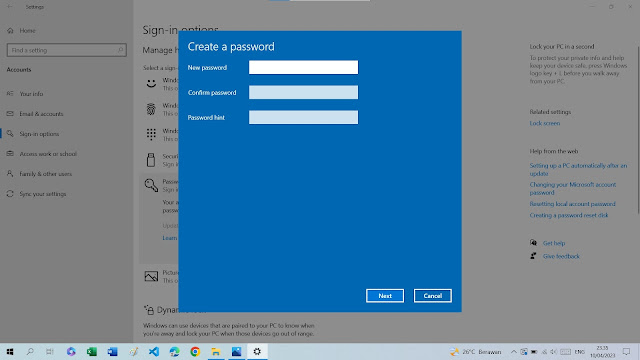This screenshot has width=640, height=360.
Task: Open Sync your settings page
Action: point(43,194)
